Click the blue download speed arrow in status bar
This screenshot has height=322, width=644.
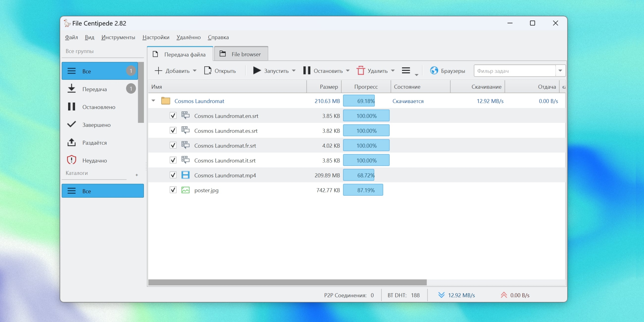441,295
